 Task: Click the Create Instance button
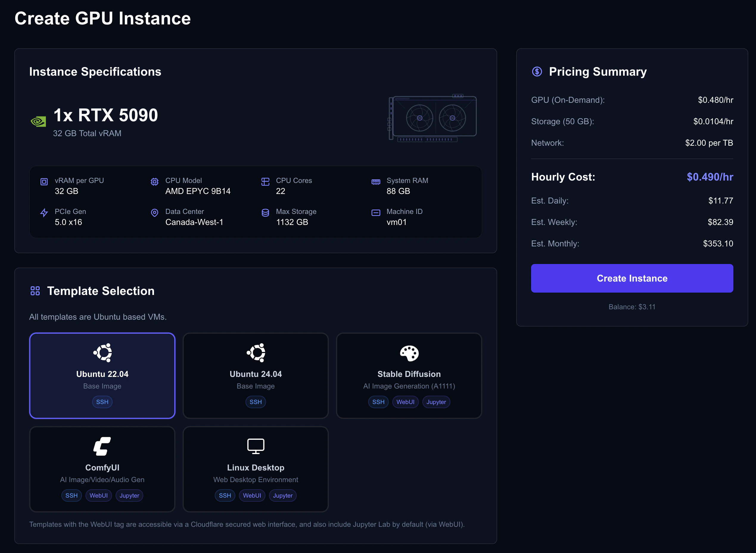click(632, 278)
